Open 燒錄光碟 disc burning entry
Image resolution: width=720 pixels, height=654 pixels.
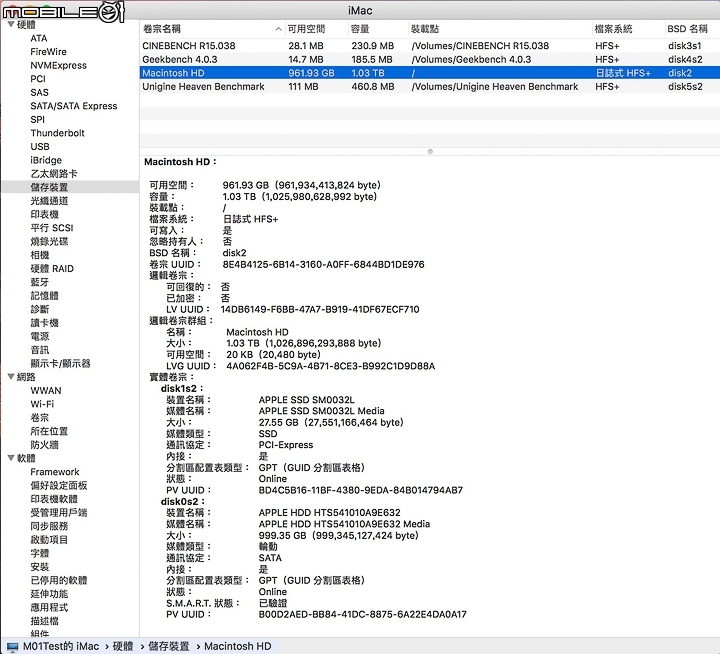pyautogui.click(x=49, y=241)
